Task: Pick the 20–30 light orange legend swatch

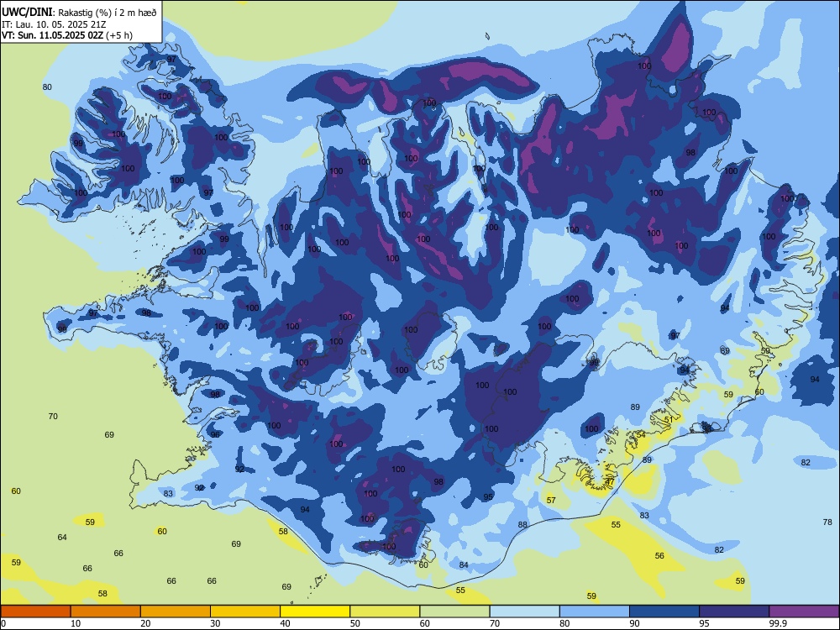Action: click(x=176, y=612)
